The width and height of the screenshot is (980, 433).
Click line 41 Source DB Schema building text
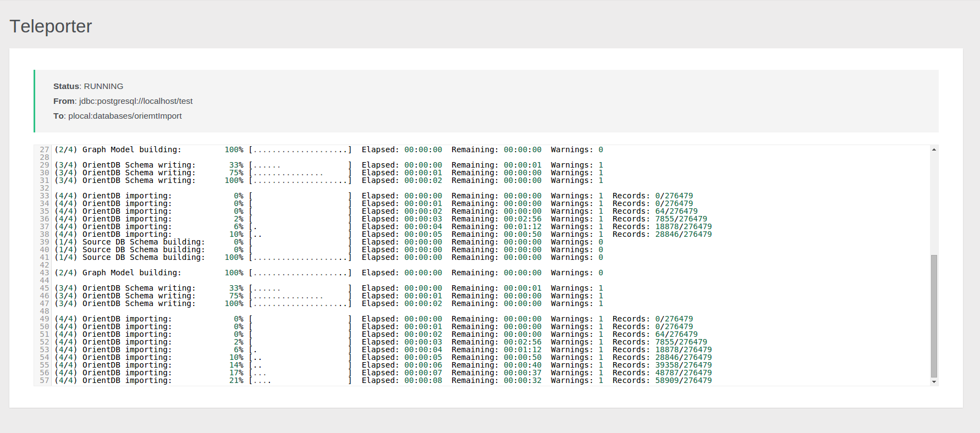click(x=143, y=257)
